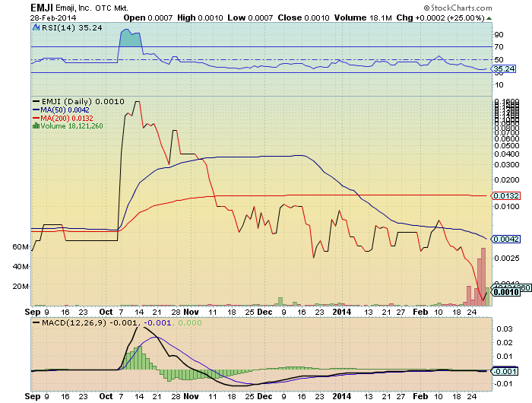The image size is (532, 403).
Task: Click the RSI overbought shaded peak area
Action: [x=130, y=39]
